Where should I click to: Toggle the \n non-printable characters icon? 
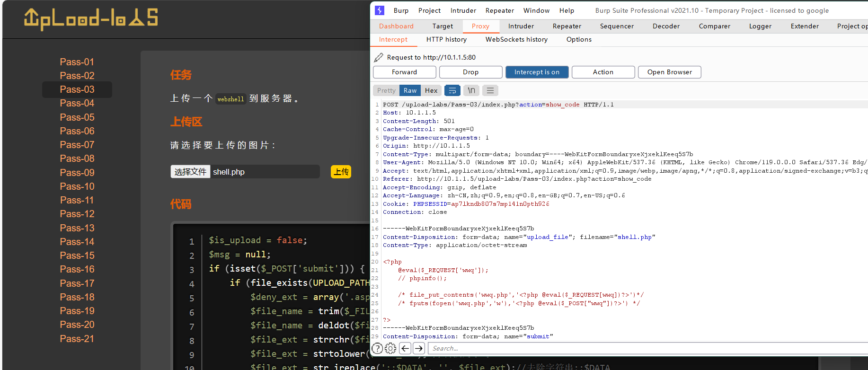pyautogui.click(x=471, y=90)
